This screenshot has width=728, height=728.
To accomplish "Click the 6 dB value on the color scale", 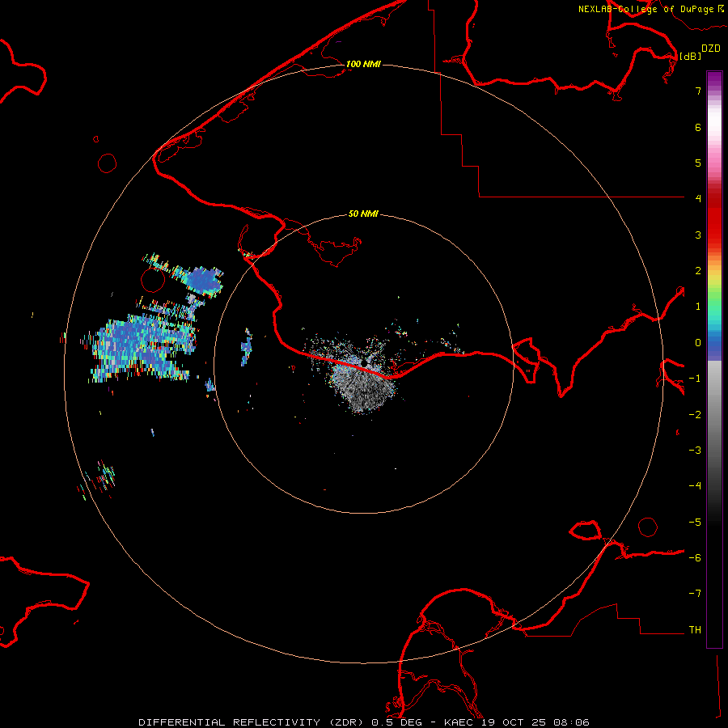I will [x=698, y=127].
